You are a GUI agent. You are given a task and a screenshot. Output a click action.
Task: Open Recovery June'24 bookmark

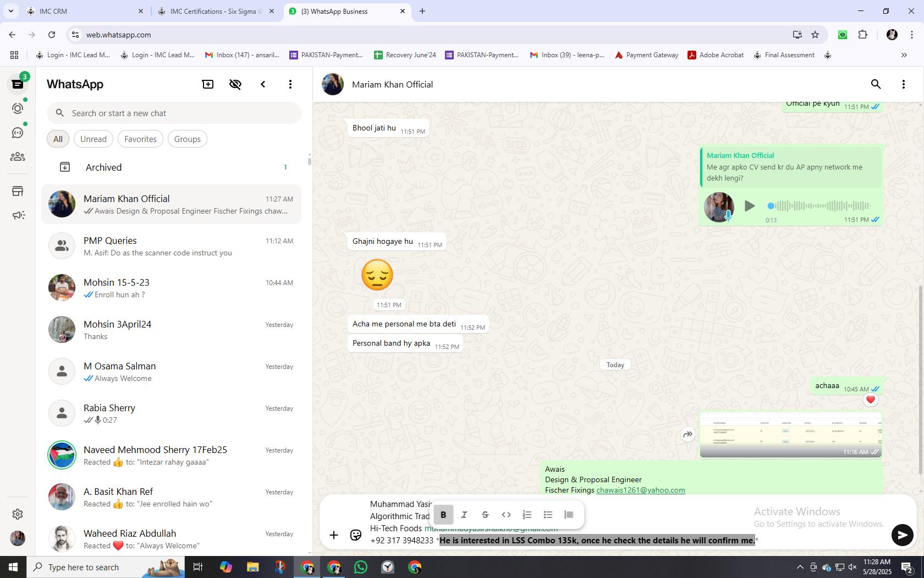click(405, 55)
